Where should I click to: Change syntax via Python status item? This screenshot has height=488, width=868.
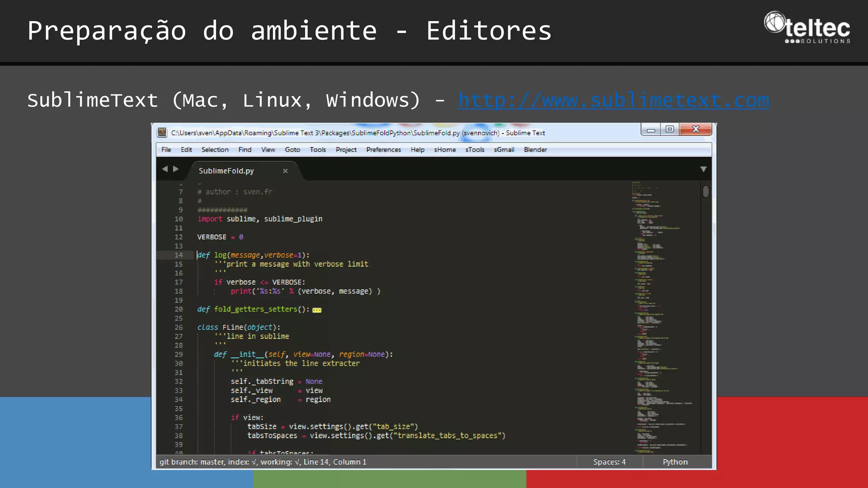tap(675, 462)
